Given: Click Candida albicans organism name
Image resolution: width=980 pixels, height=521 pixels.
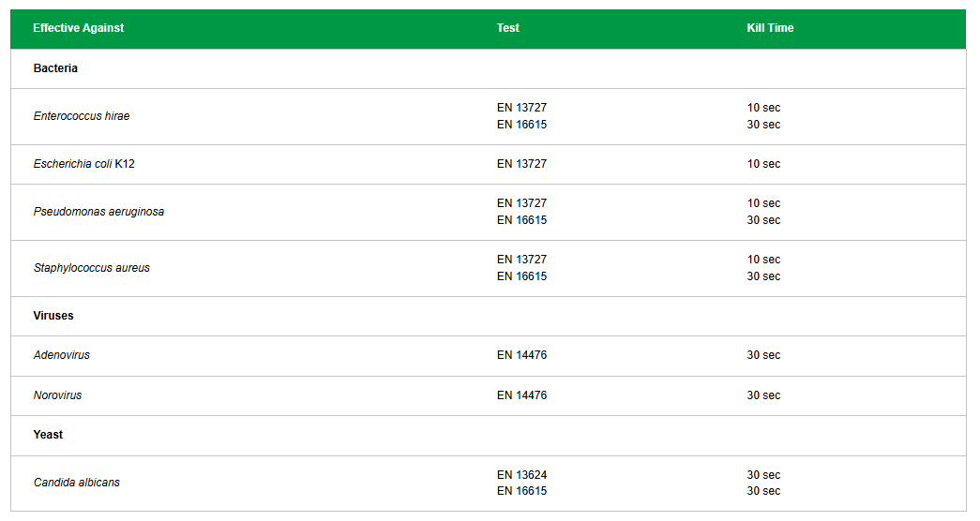Looking at the screenshot, I should tap(77, 483).
